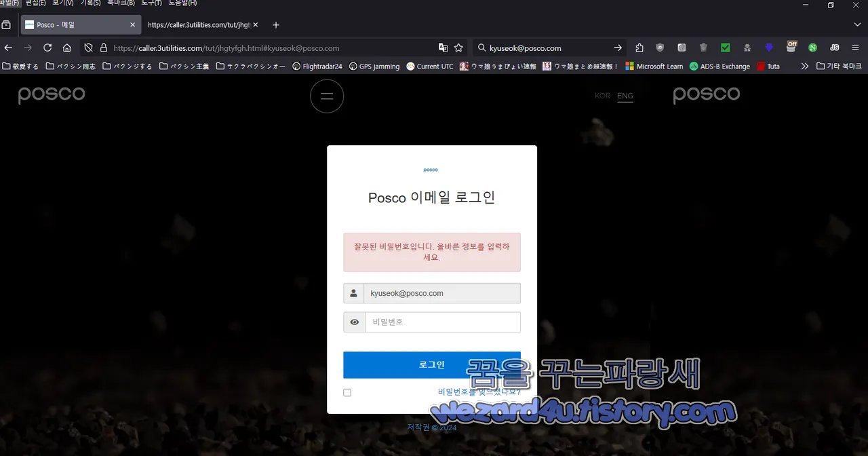Open the バクンジする bookmark folder

coord(127,66)
